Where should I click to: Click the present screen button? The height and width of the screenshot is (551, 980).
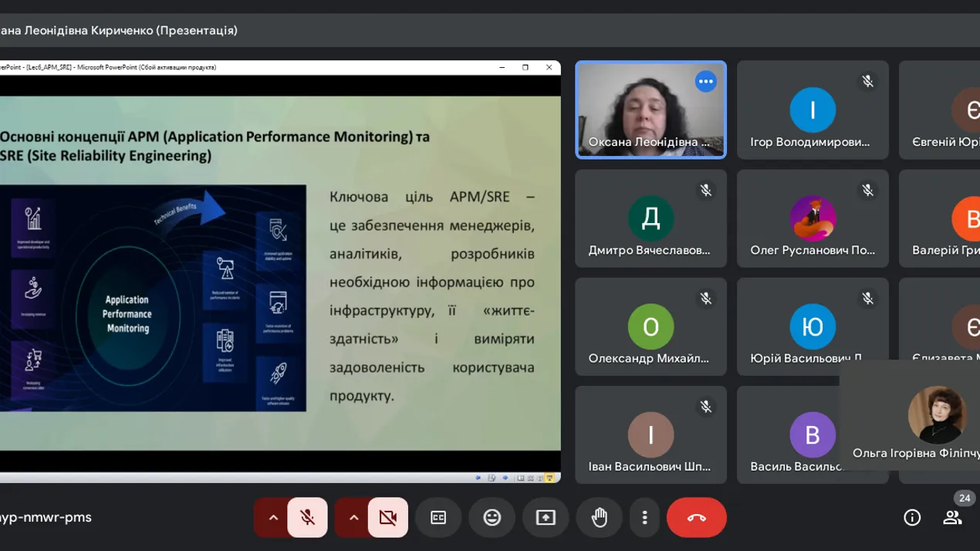[x=546, y=518]
